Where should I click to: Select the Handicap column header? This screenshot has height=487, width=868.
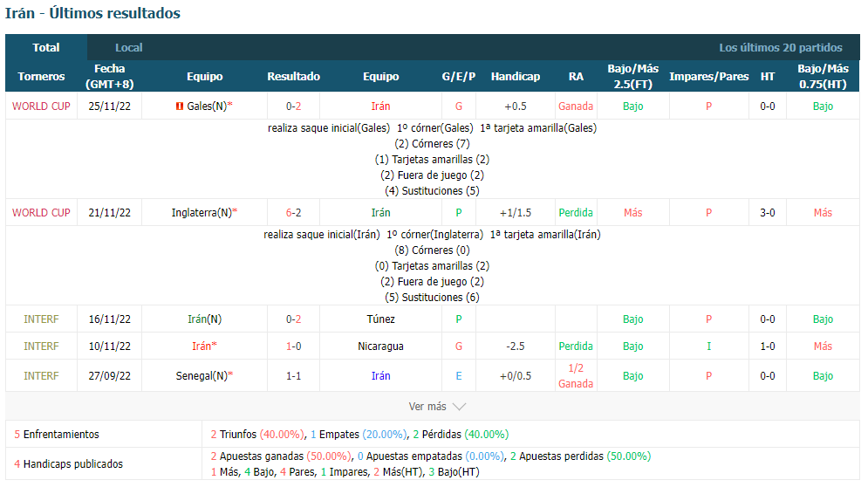tap(516, 77)
